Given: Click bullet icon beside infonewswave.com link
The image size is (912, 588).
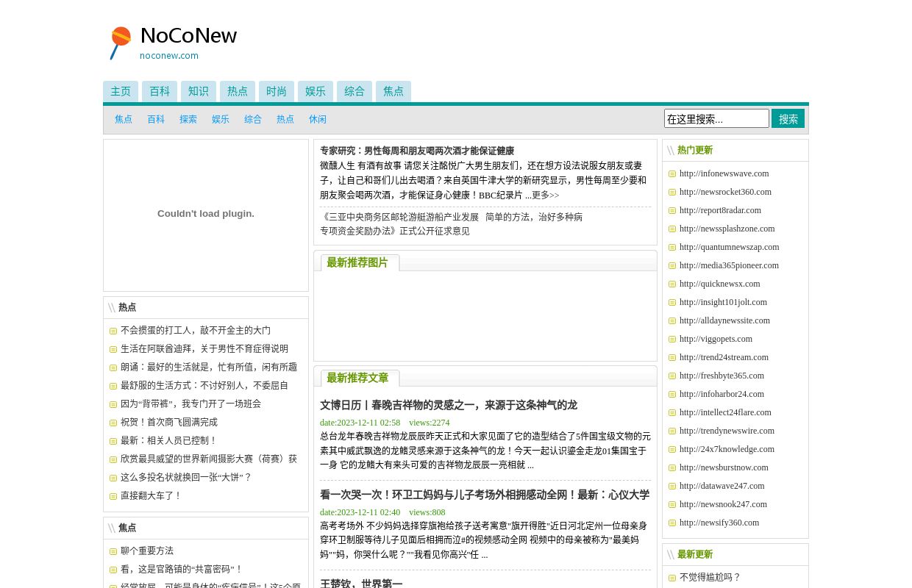Looking at the screenshot, I should click(x=672, y=174).
